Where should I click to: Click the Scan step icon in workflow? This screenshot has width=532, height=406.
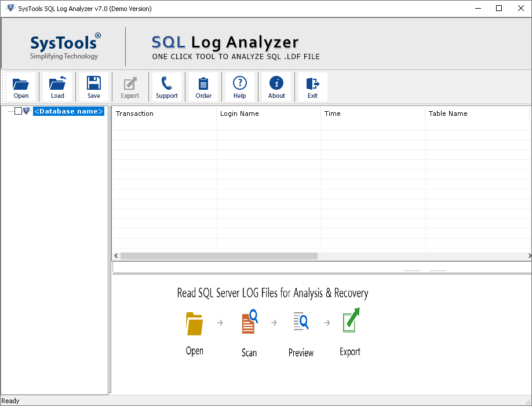point(249,323)
